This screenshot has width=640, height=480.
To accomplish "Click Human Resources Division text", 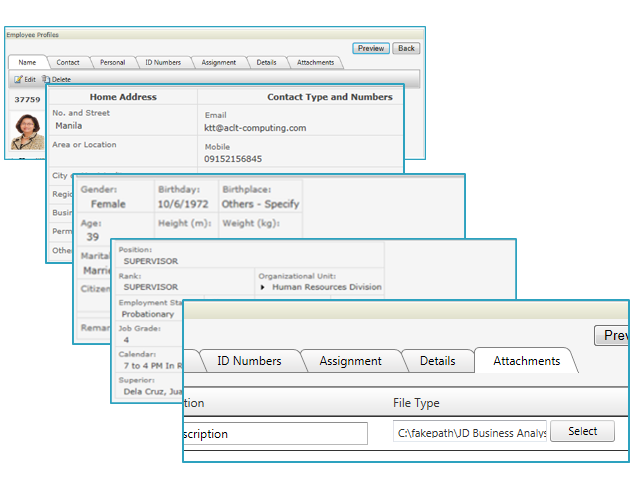I will point(327,287).
